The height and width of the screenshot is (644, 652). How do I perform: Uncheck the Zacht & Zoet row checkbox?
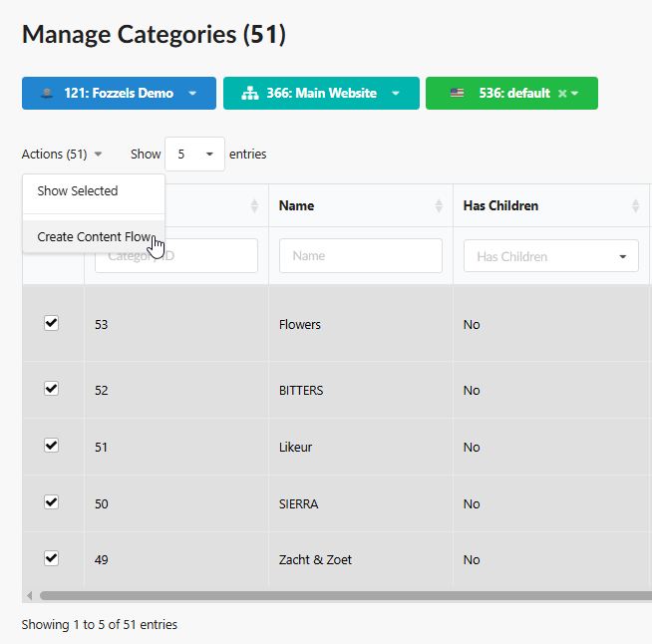click(51, 558)
